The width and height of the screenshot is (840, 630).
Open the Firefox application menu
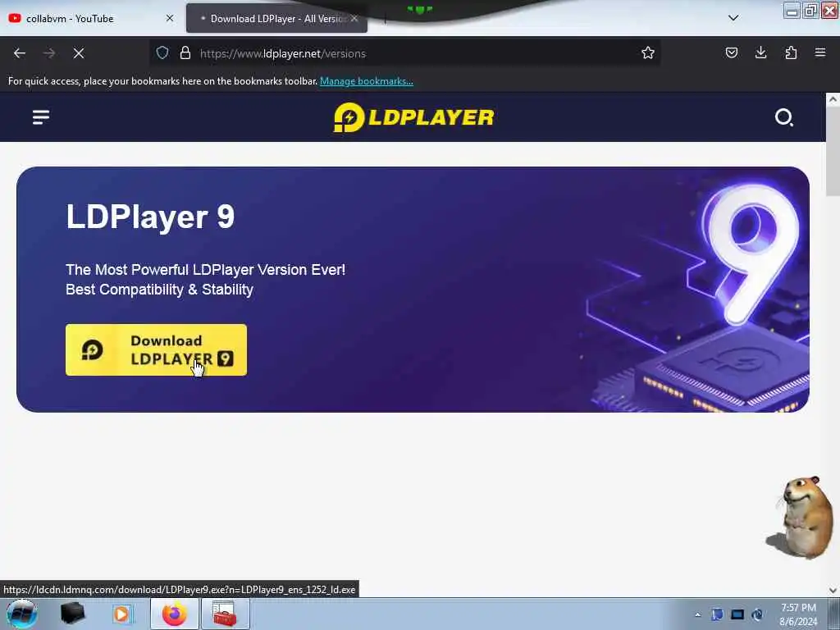(x=820, y=52)
